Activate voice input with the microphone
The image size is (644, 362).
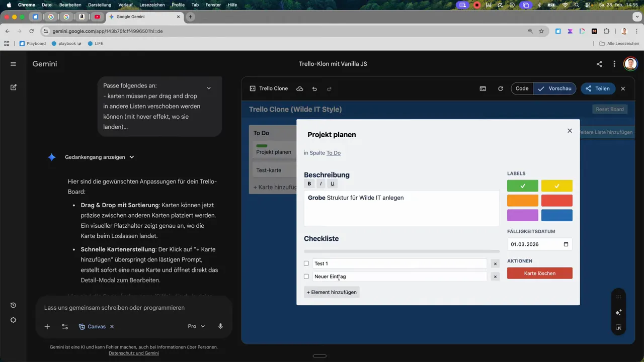coord(220,326)
